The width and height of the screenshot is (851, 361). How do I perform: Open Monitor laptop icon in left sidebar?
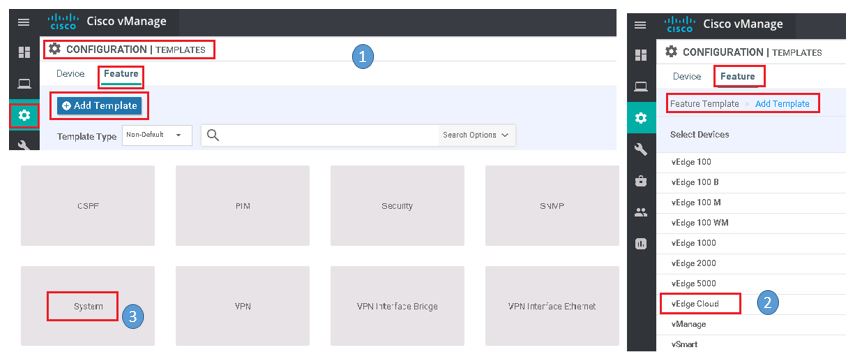[24, 84]
